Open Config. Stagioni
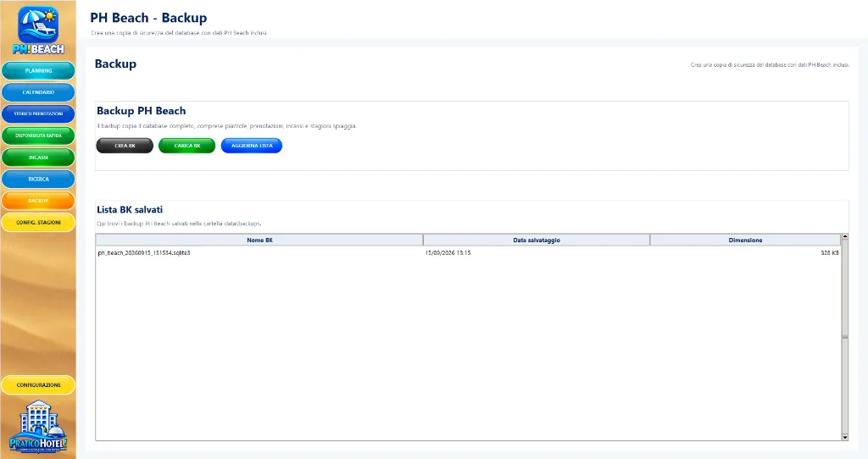The height and width of the screenshot is (459, 868). tap(38, 223)
